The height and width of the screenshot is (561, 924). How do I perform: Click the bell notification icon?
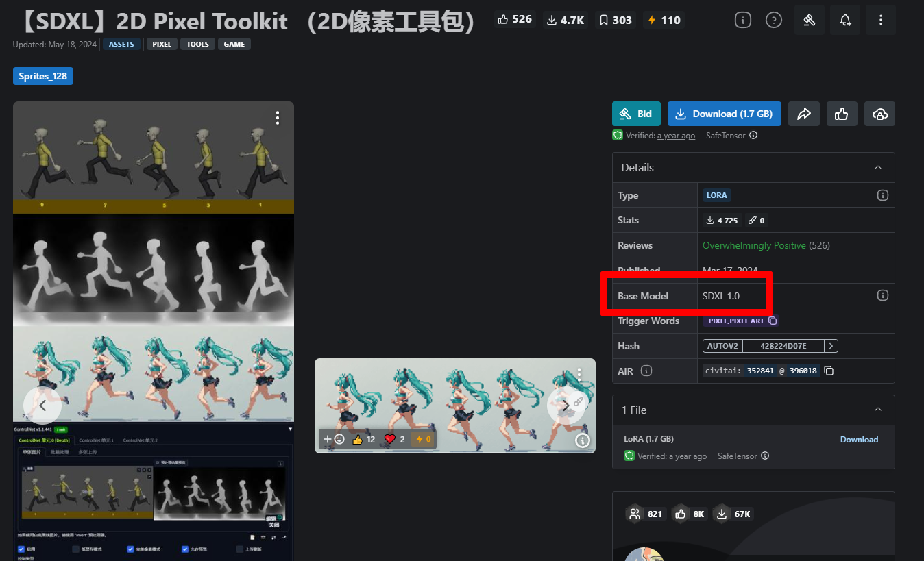(845, 20)
